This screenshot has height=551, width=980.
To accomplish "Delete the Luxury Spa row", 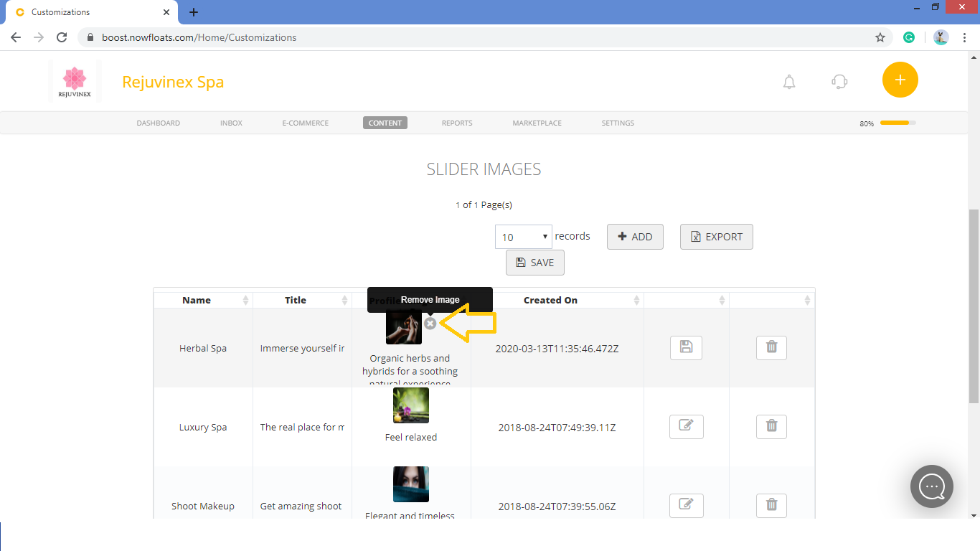I will coord(771,427).
